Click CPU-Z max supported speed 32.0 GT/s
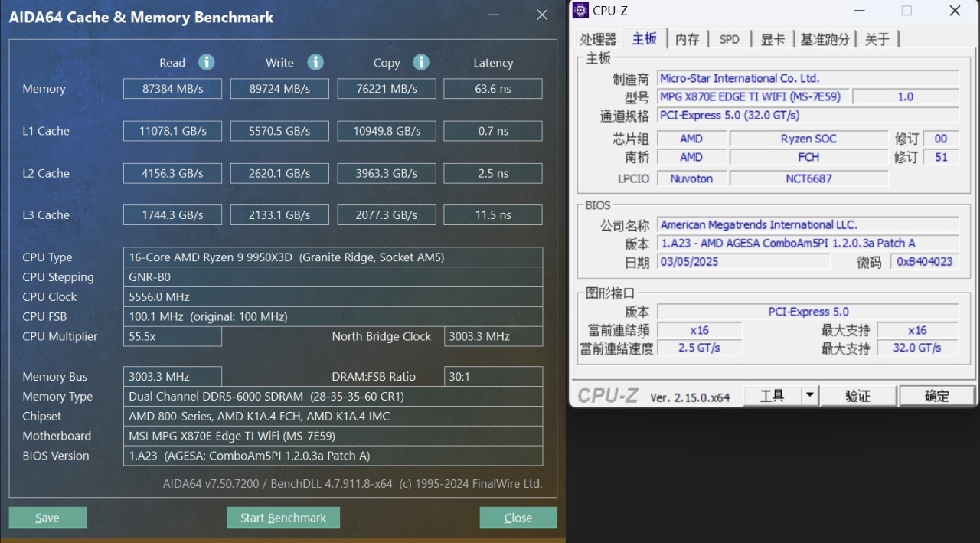 click(x=917, y=348)
